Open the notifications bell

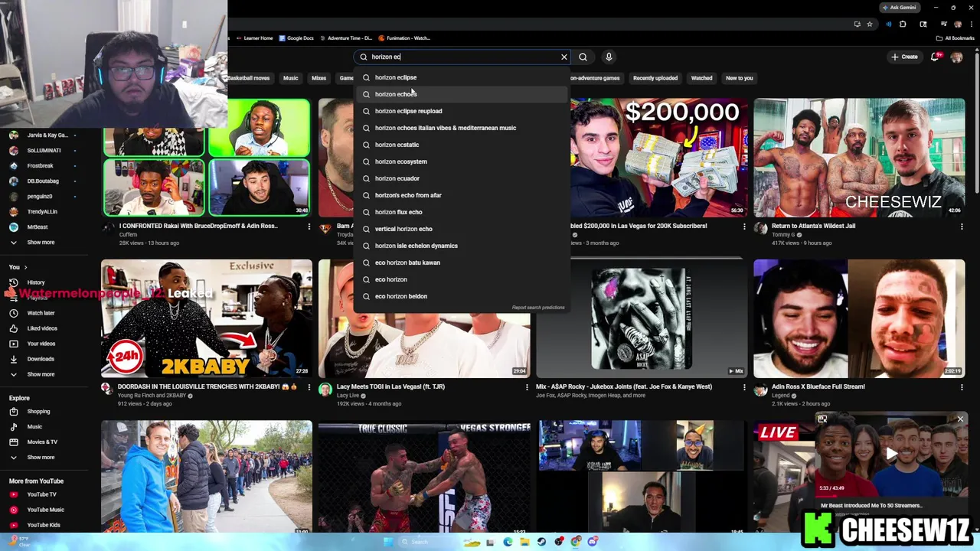click(x=935, y=57)
